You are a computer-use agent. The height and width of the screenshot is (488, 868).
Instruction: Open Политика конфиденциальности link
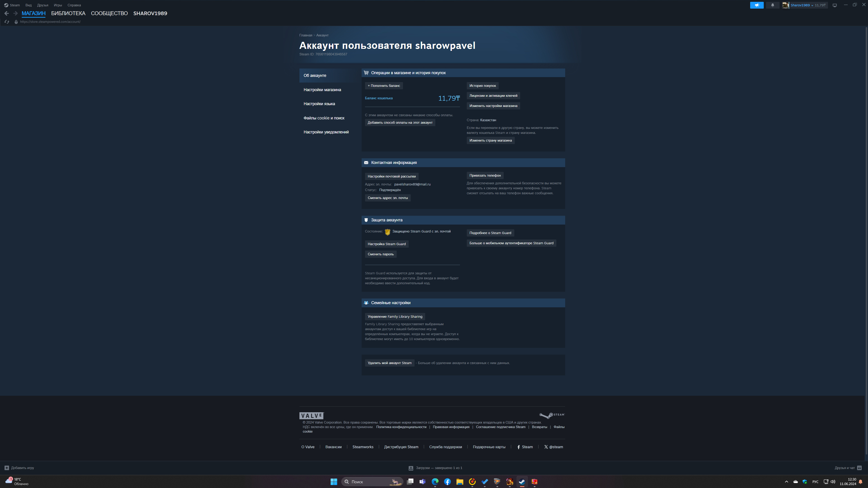tap(401, 427)
